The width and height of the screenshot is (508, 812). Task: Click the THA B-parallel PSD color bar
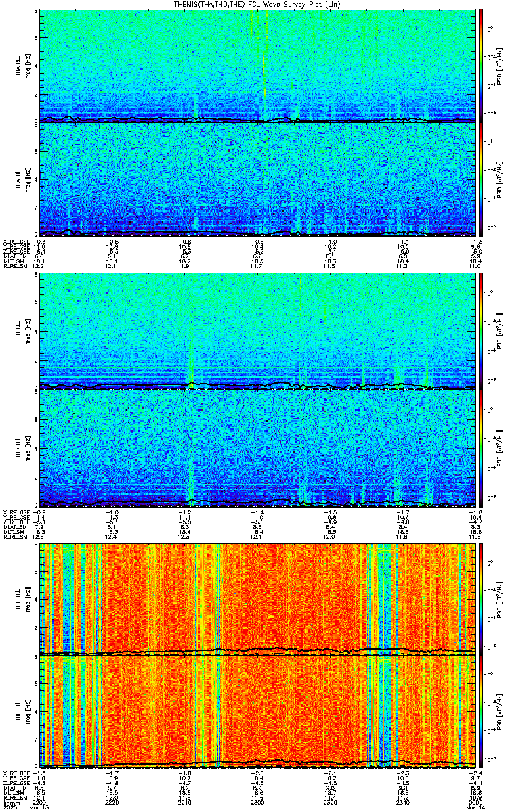pyautogui.click(x=481, y=179)
